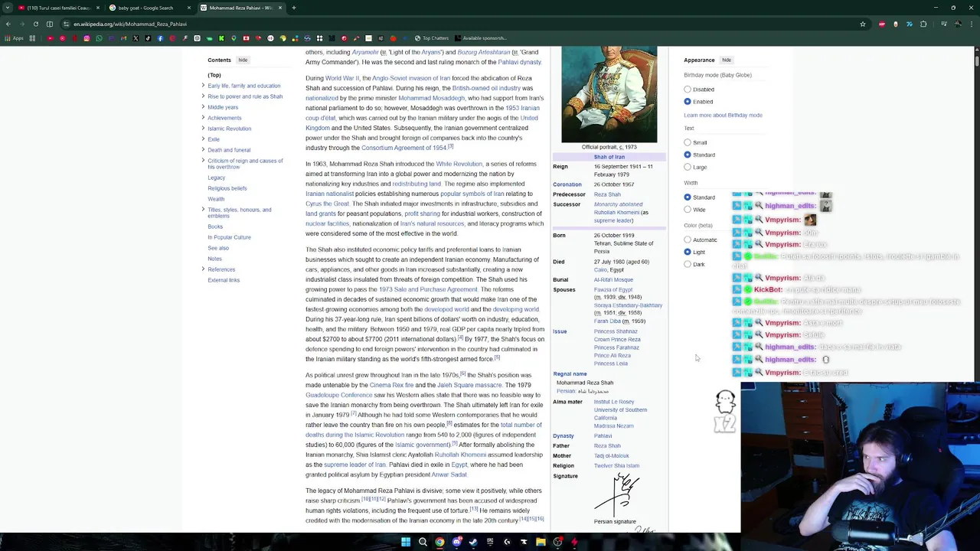
Task: Open Epic Games Launcher from taskbar
Action: (x=490, y=542)
